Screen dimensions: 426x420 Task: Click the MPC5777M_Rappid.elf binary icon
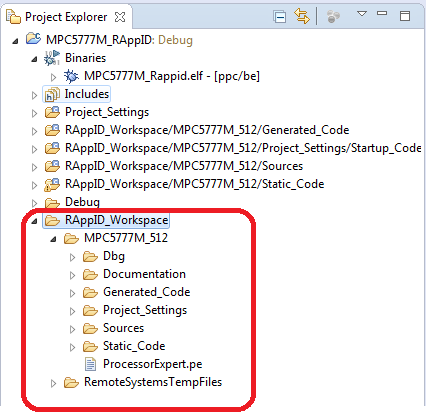pyautogui.click(x=71, y=76)
